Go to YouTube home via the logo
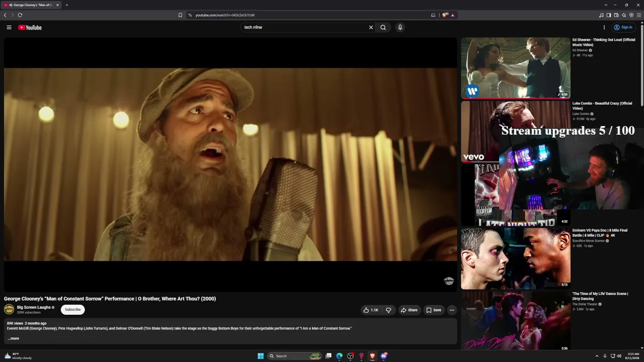 tap(30, 28)
